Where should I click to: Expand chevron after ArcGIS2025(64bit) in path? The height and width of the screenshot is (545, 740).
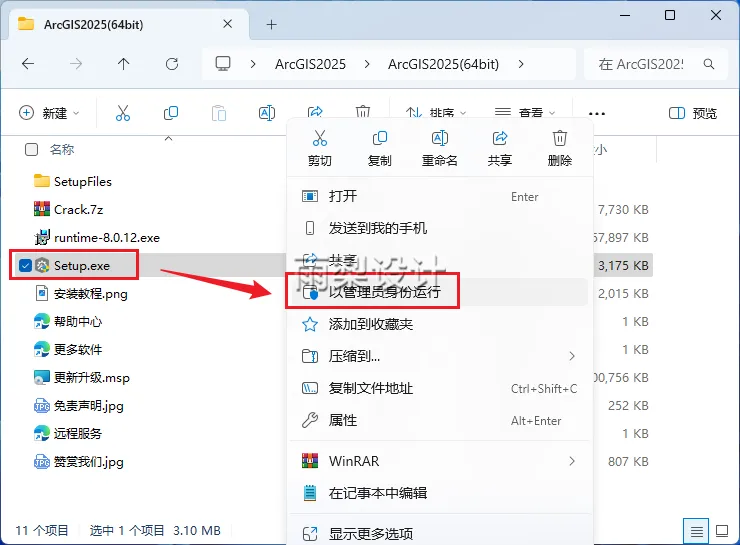tap(521, 64)
